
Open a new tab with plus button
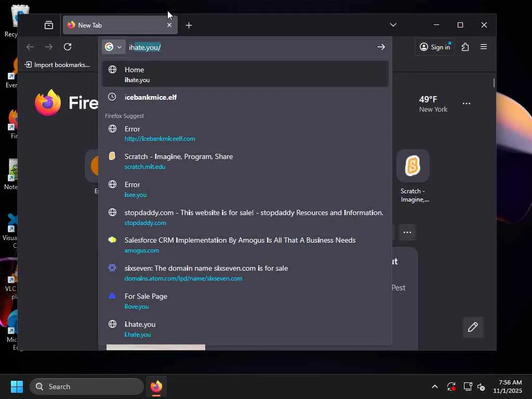pyautogui.click(x=189, y=25)
